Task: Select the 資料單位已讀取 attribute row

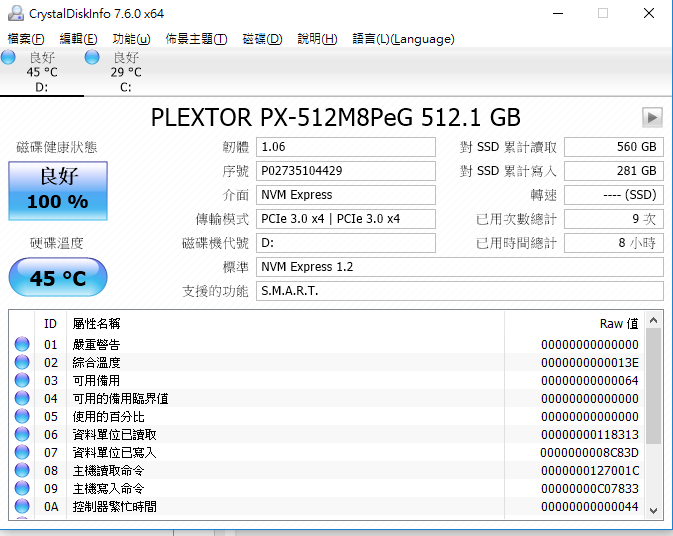Action: [x=327, y=434]
